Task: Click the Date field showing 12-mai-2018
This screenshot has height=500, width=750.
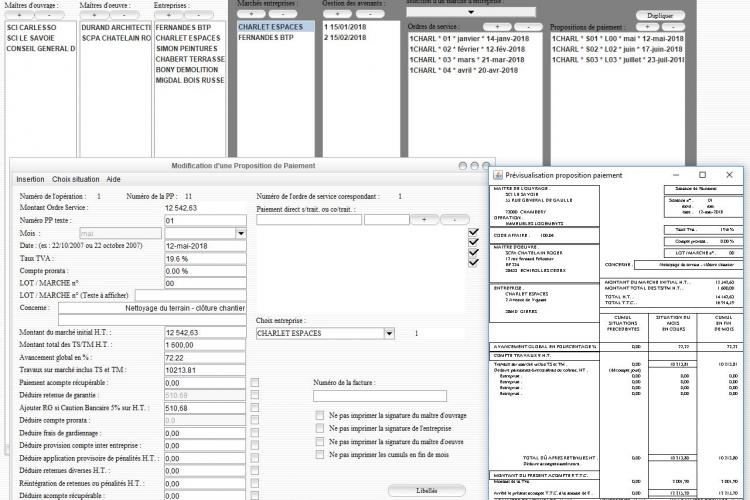Action: 205,246
